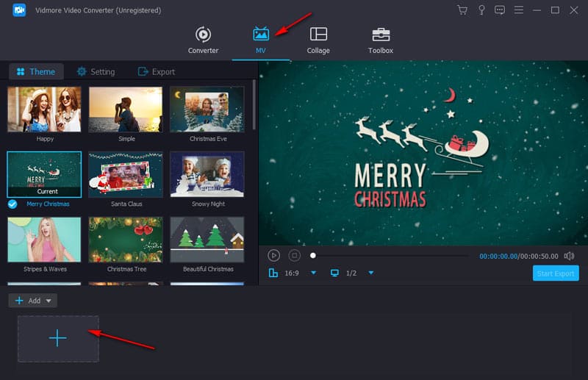Mute audio with the speaker icon

point(569,256)
